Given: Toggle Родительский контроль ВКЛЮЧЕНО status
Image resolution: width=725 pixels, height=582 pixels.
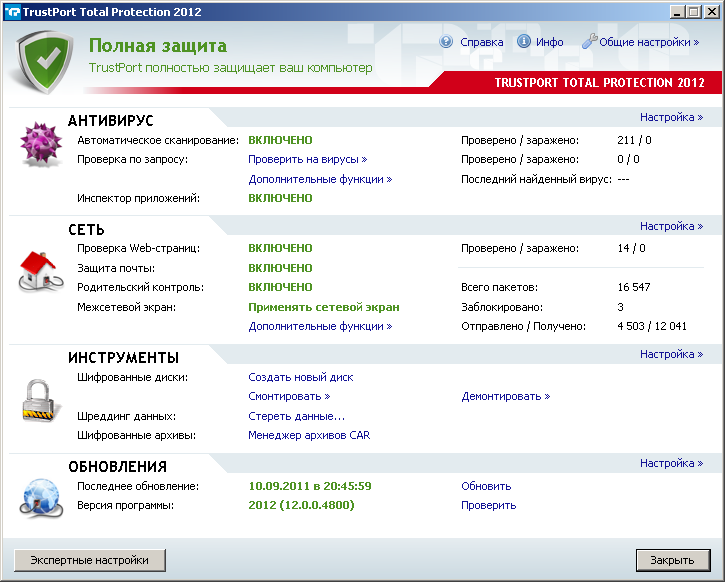Looking at the screenshot, I should [280, 287].
